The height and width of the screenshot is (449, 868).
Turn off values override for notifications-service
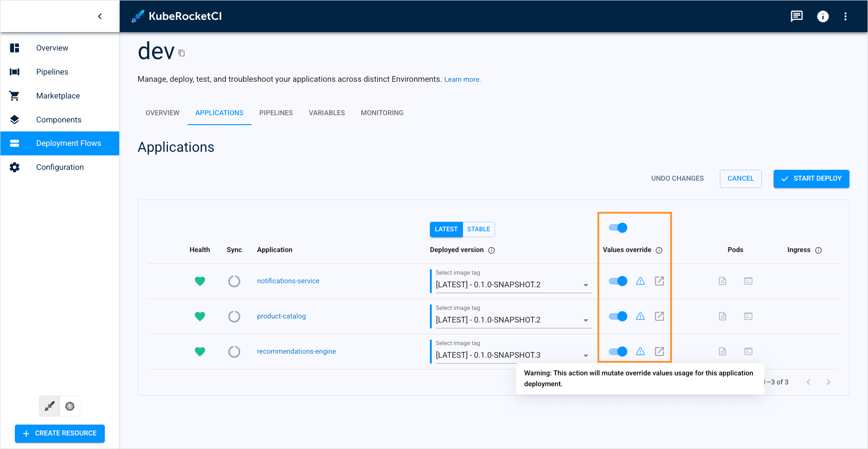617,281
